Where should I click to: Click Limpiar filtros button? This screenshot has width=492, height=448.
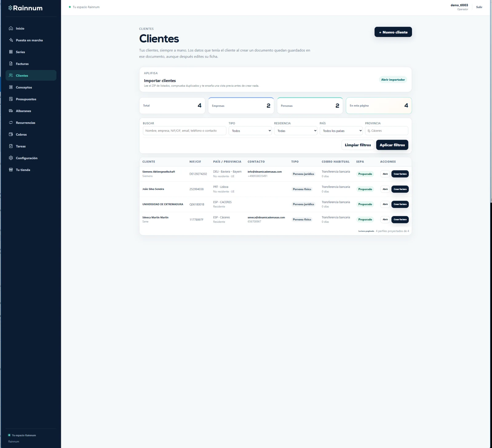coord(358,145)
